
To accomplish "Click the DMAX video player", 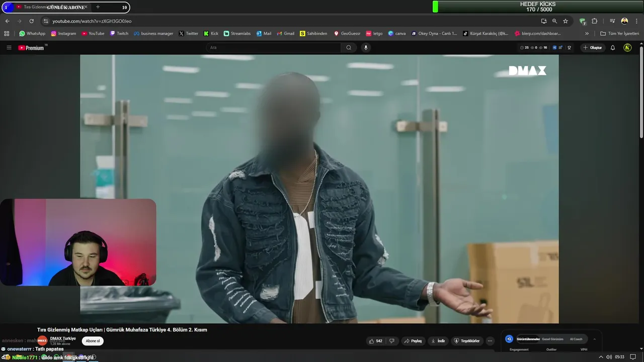I will click(319, 189).
